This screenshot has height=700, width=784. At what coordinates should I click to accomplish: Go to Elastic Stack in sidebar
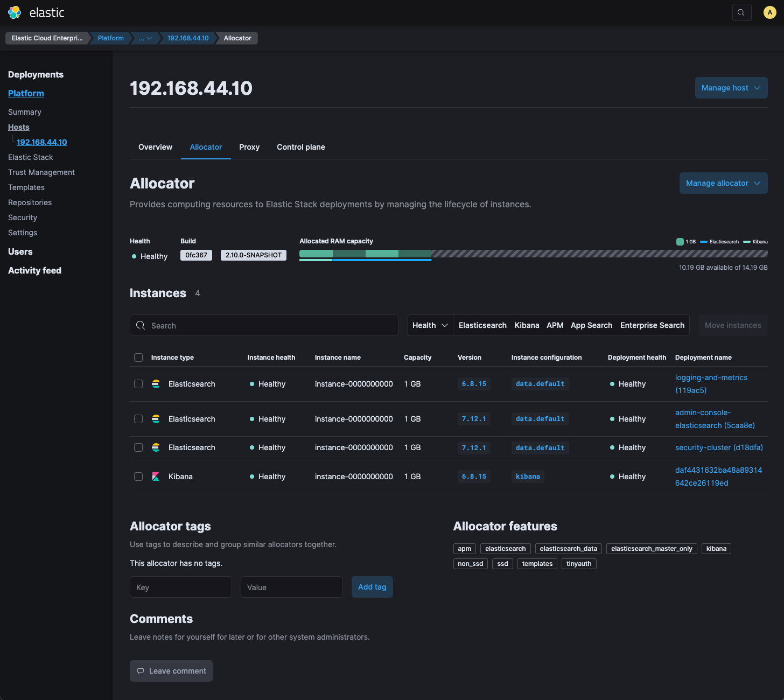pos(31,157)
